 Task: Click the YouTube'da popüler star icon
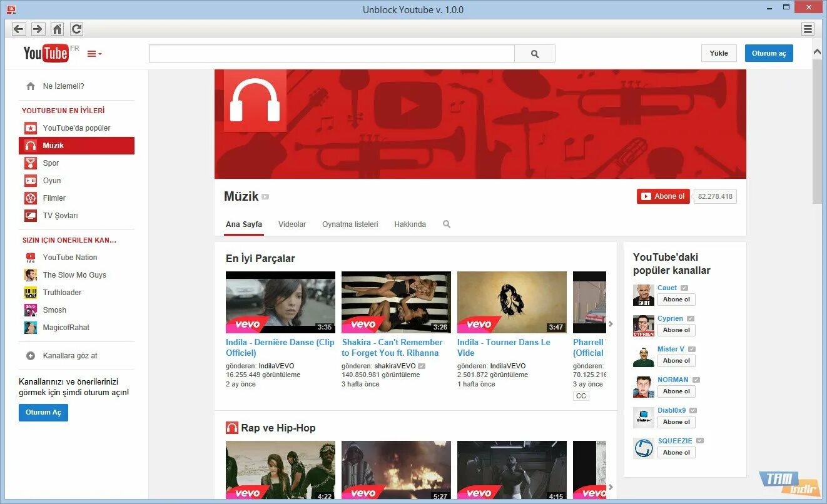(31, 128)
